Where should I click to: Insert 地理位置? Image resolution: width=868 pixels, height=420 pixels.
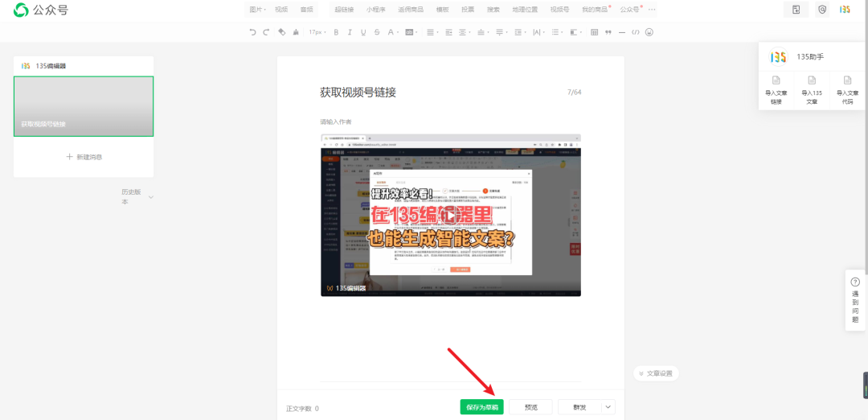point(525,10)
